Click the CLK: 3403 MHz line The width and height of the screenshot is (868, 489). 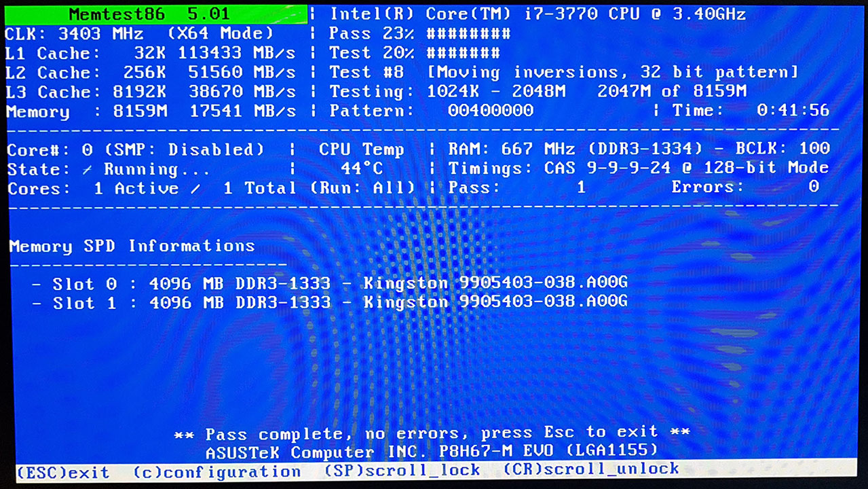140,33
